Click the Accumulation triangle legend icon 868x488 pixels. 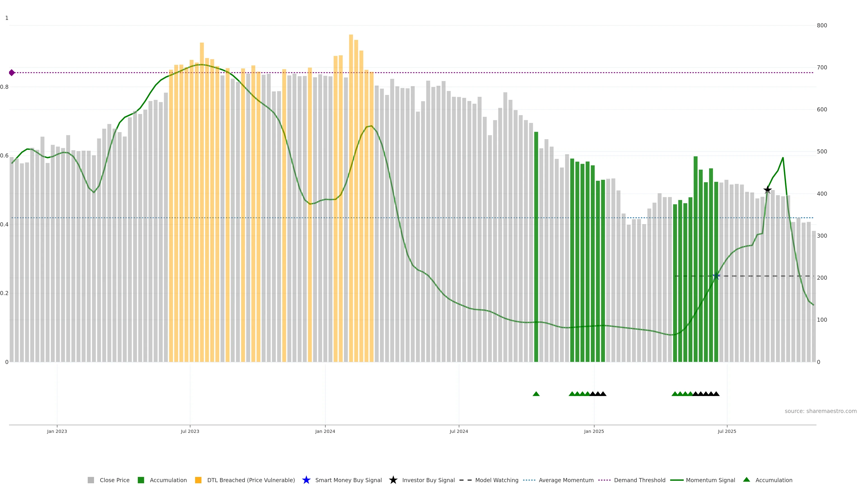click(747, 480)
